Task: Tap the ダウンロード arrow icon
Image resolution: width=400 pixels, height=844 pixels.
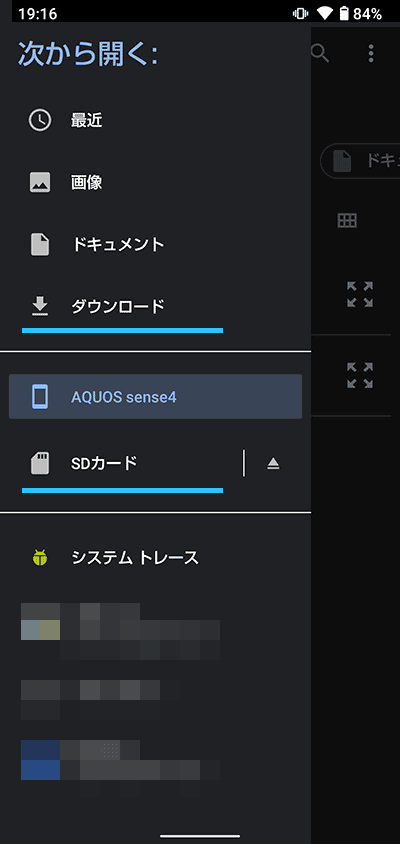Action: [40, 306]
